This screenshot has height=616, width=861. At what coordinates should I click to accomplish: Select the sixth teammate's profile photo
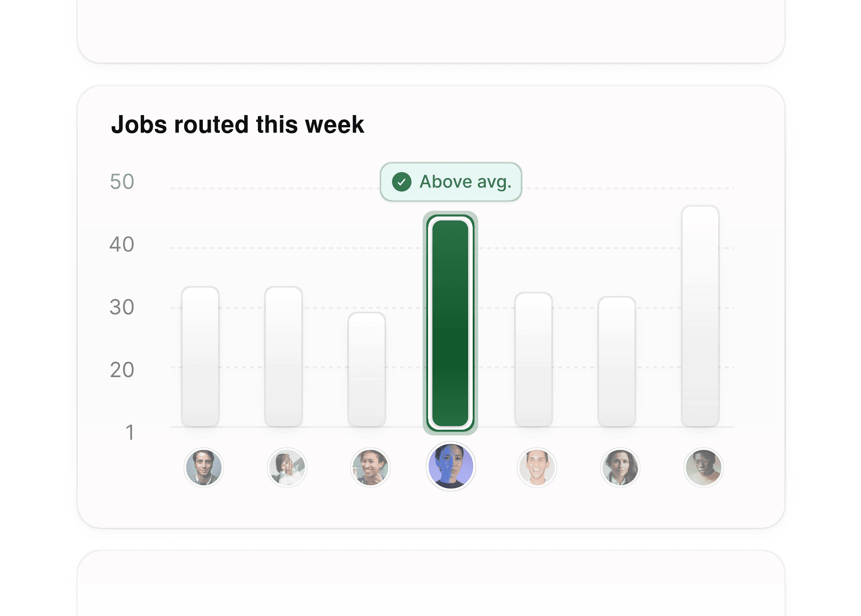(620, 467)
